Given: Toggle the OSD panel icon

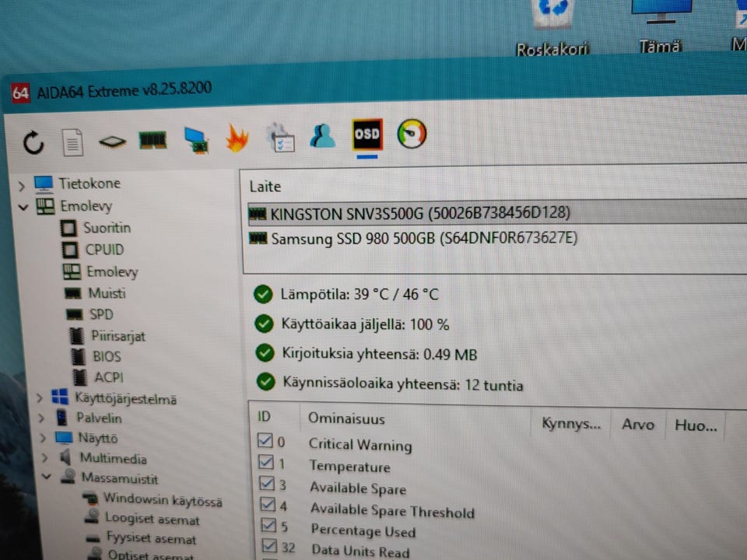Looking at the screenshot, I should [x=367, y=134].
